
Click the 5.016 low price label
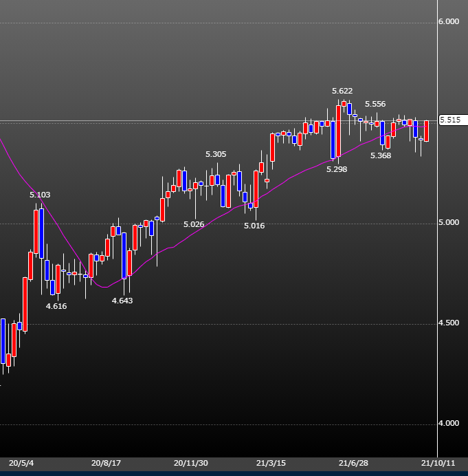(254, 226)
